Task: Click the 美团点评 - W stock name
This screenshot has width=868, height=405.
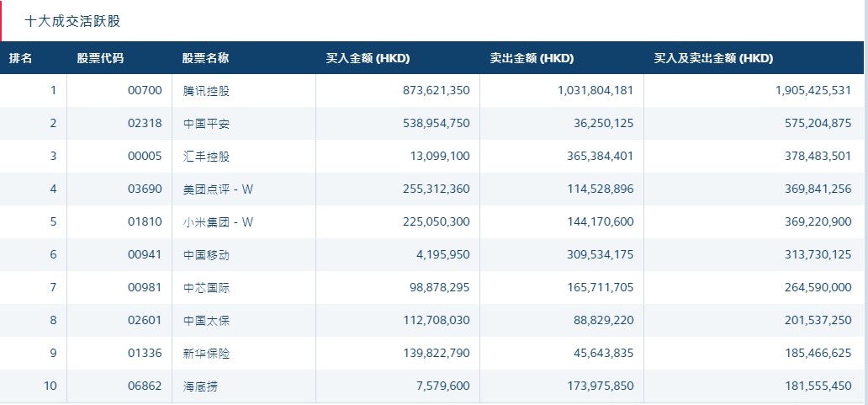Action: click(217, 189)
